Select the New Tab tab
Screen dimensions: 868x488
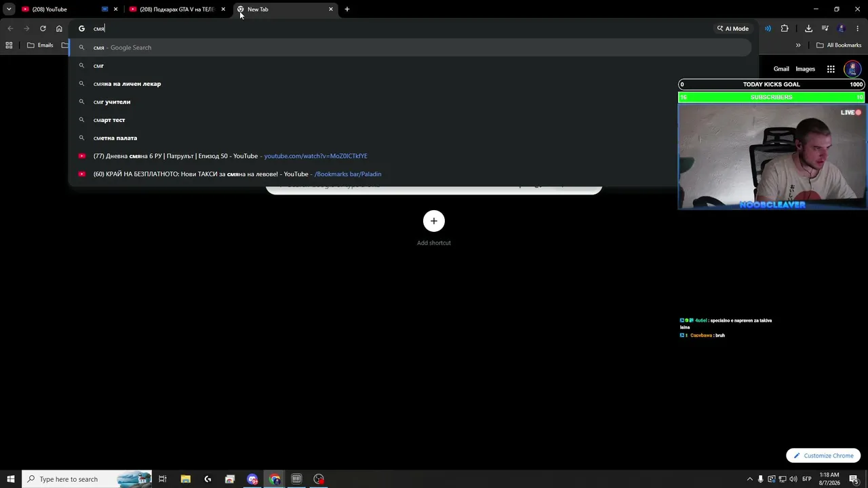coord(285,9)
